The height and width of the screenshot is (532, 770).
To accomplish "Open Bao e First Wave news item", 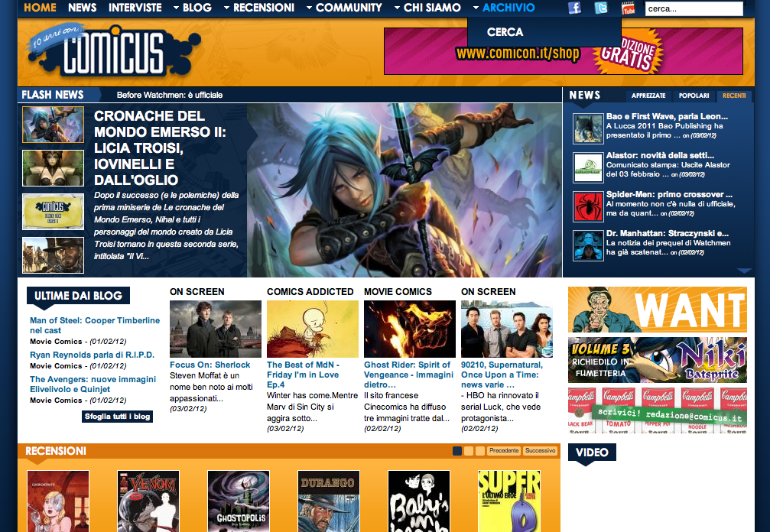I will pyautogui.click(x=667, y=116).
